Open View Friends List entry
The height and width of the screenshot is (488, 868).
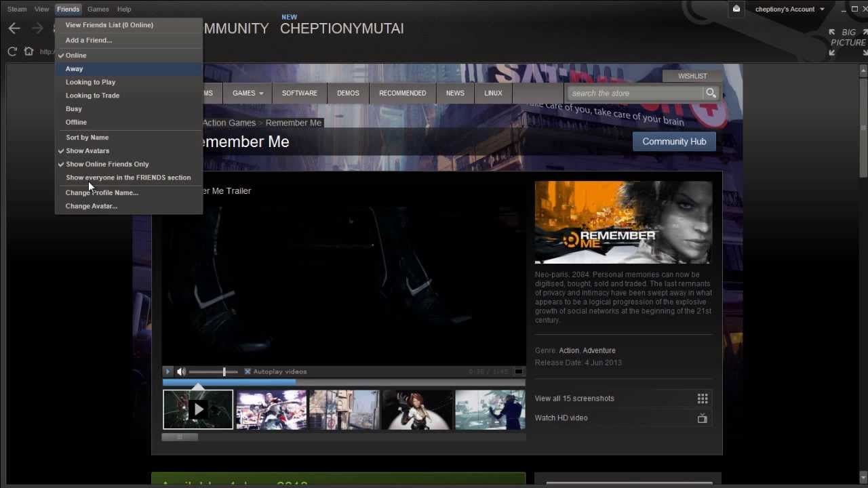pos(129,25)
